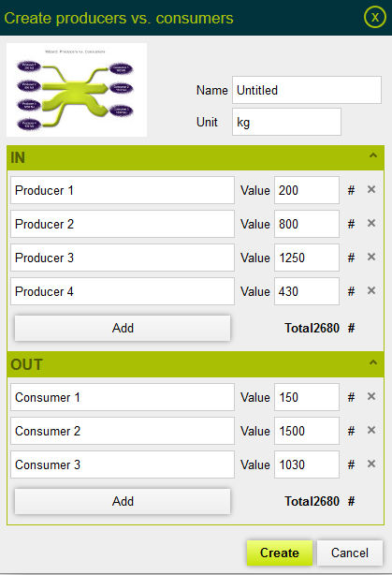Click the # icon next to Producer 3
This screenshot has width=392, height=575.
pyautogui.click(x=351, y=258)
